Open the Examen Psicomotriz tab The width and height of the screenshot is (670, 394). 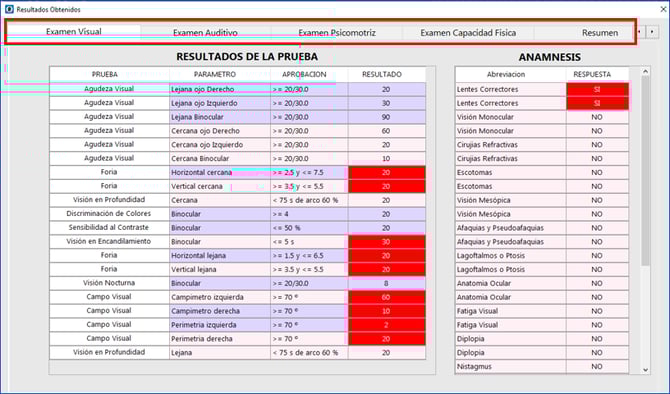[x=337, y=33]
